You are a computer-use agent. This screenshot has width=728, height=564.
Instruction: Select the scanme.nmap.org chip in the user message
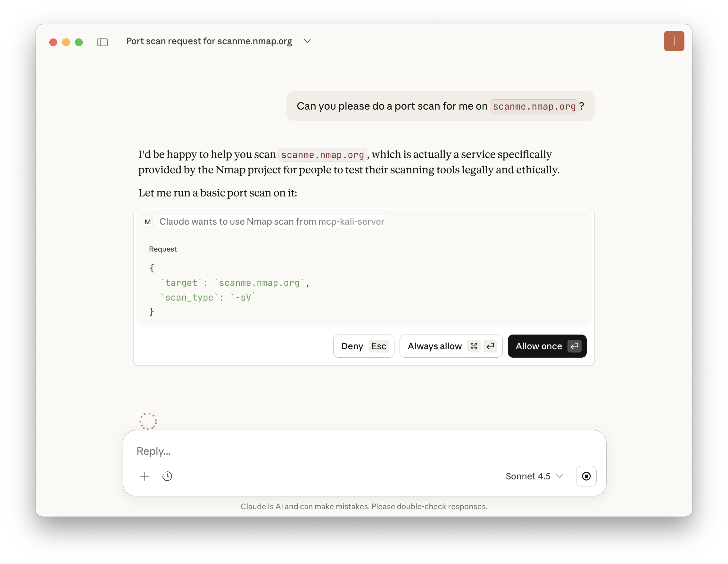[x=534, y=106]
